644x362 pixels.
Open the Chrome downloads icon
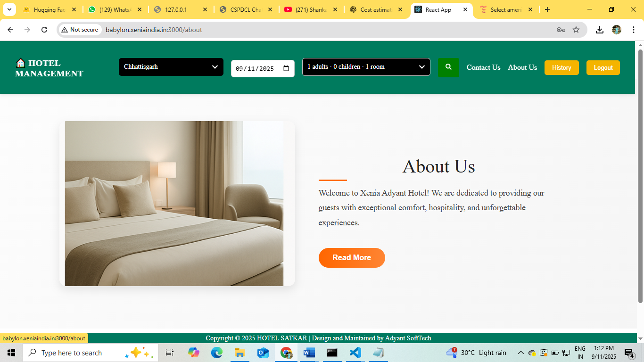click(599, 30)
